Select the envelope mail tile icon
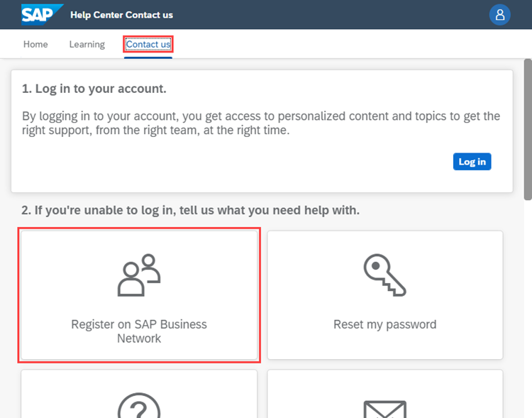This screenshot has height=418, width=532. [384, 408]
